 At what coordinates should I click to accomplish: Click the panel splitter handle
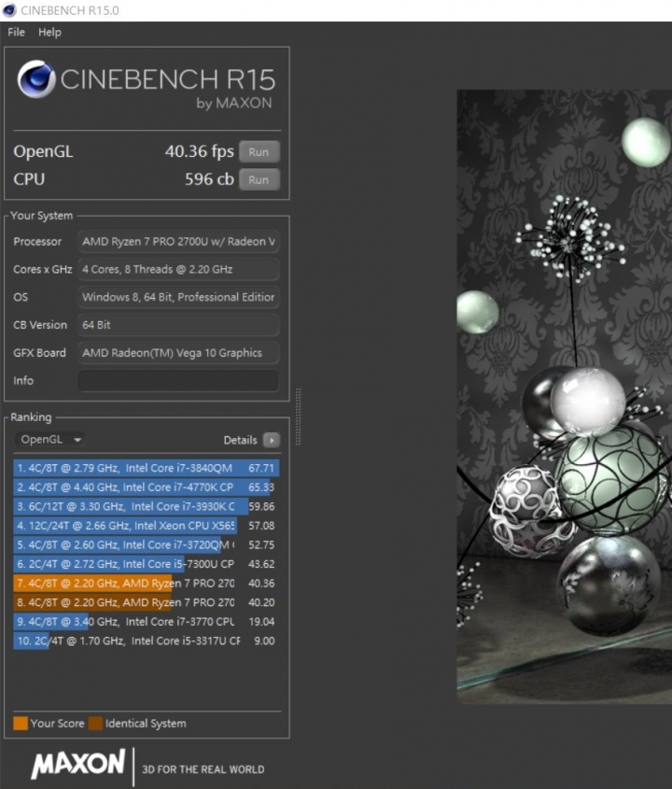click(x=299, y=416)
